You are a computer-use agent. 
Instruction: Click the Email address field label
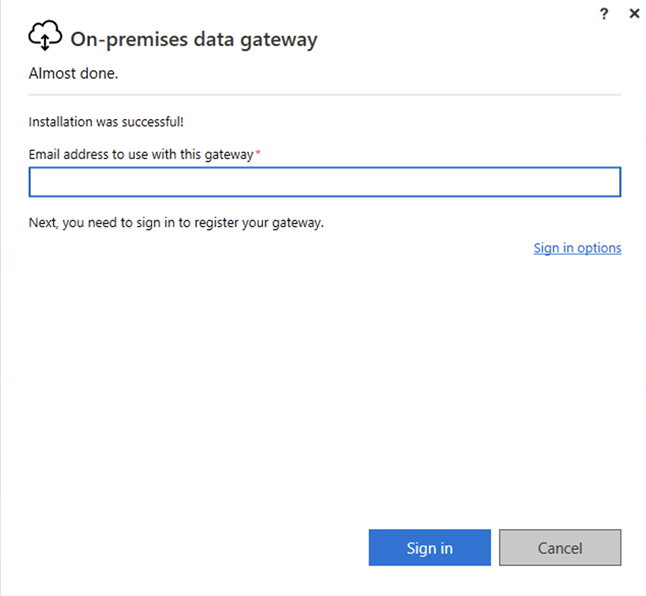[141, 154]
